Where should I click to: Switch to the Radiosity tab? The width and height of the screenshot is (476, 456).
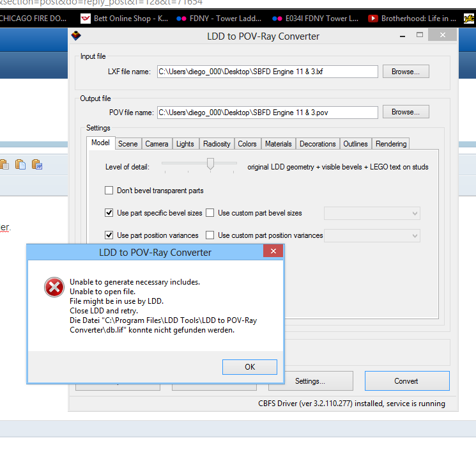coord(217,144)
